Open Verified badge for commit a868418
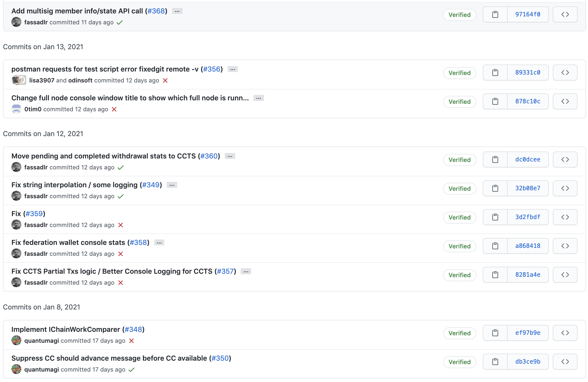588x382 pixels. point(459,246)
